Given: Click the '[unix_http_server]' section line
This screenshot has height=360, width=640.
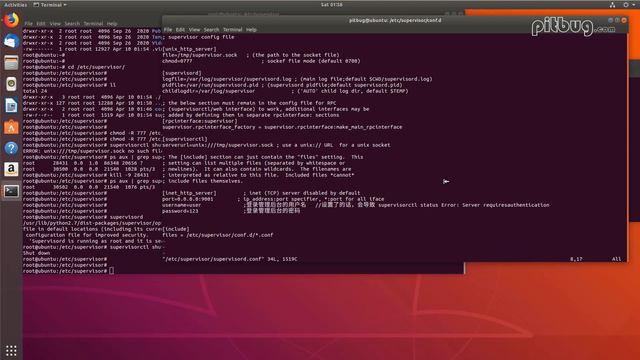Looking at the screenshot, I should [189, 49].
